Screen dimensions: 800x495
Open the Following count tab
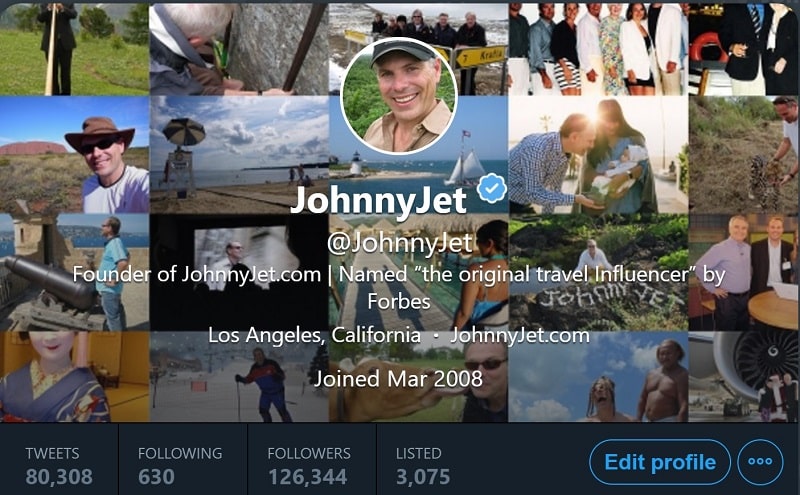tap(181, 465)
